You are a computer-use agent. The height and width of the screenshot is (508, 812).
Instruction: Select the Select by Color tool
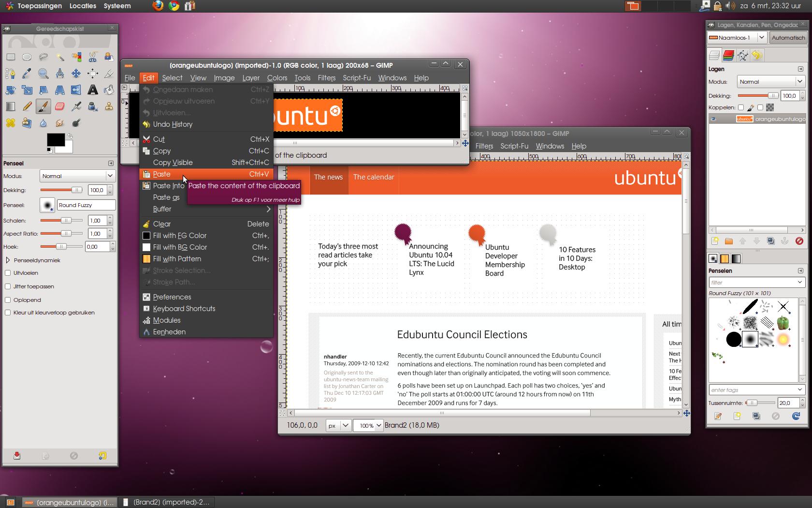coord(76,57)
